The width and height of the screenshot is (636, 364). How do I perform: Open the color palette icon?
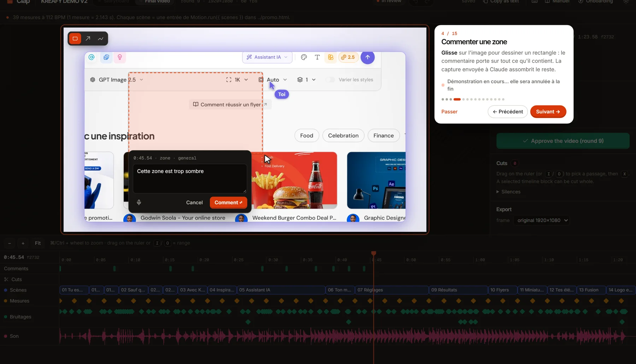304,57
